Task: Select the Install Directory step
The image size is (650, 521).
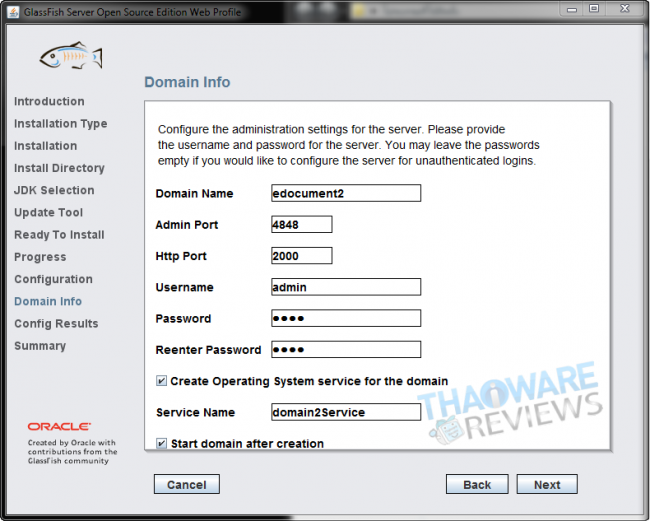Action: [x=59, y=168]
